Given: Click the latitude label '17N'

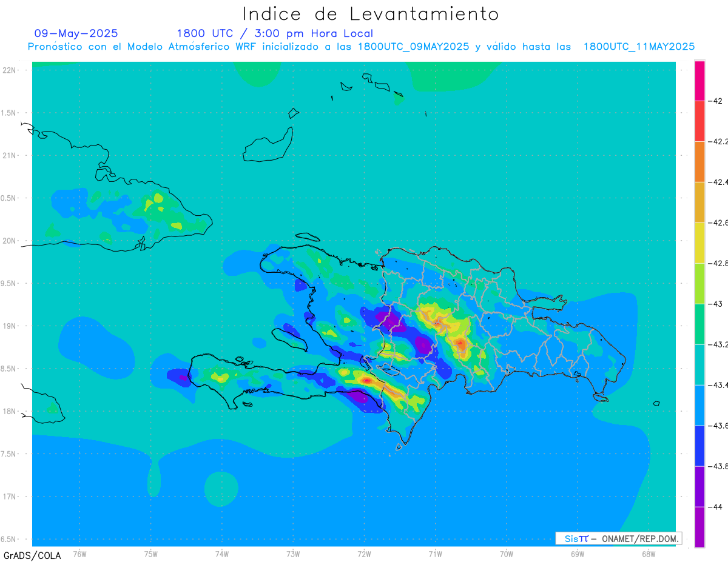Looking at the screenshot, I should pos(10,497).
